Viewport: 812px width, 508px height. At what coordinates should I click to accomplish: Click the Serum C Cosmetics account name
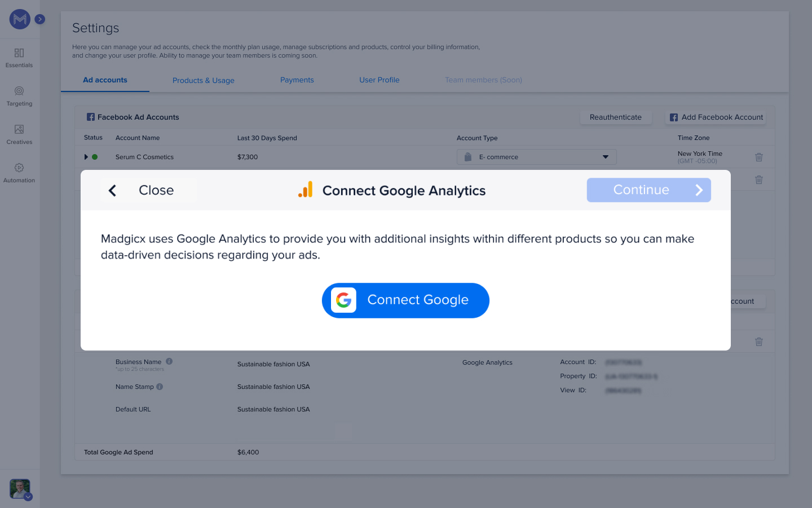(x=144, y=157)
